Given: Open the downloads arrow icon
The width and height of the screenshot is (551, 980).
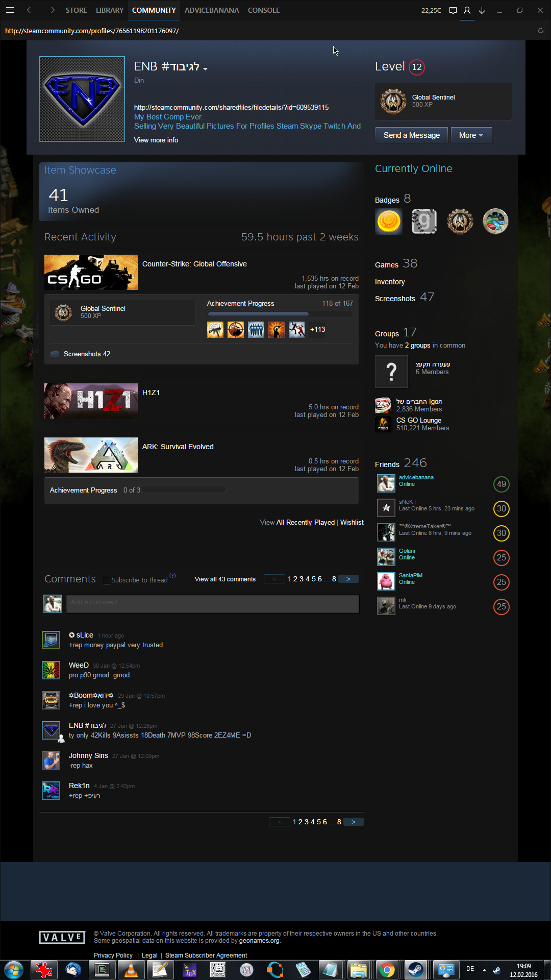Looking at the screenshot, I should pyautogui.click(x=482, y=10).
